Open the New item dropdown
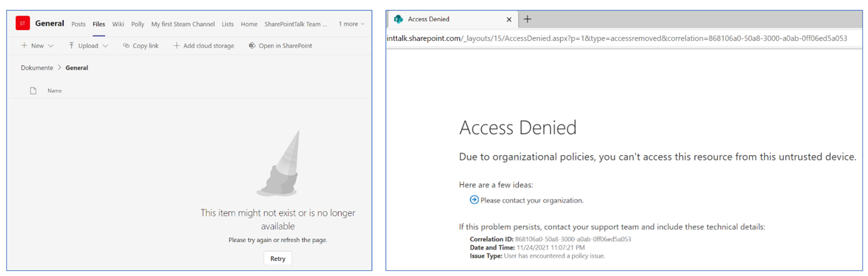The height and width of the screenshot is (276, 868). 38,46
